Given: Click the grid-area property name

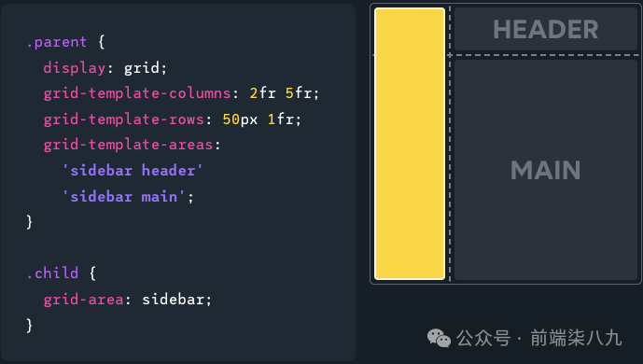Looking at the screenshot, I should [x=84, y=300].
